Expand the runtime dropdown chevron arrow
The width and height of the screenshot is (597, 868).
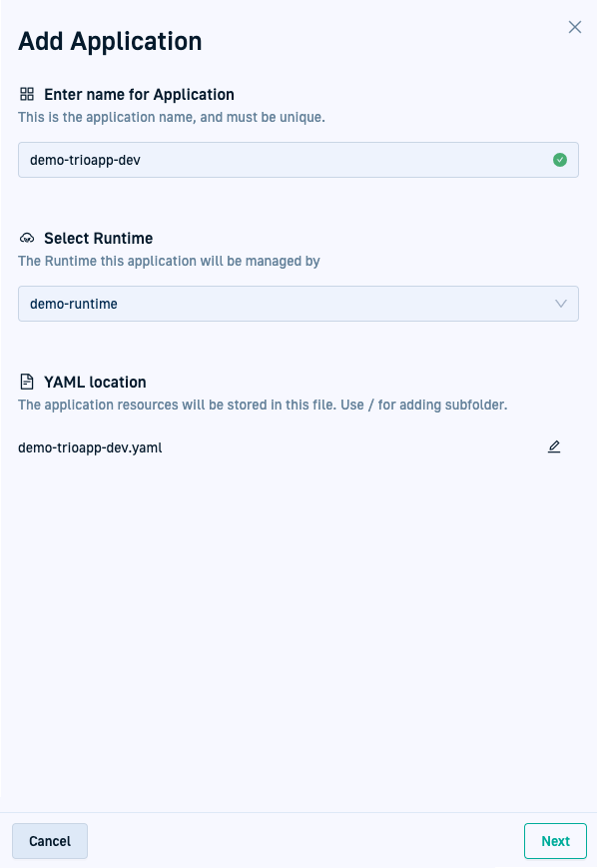pos(560,304)
